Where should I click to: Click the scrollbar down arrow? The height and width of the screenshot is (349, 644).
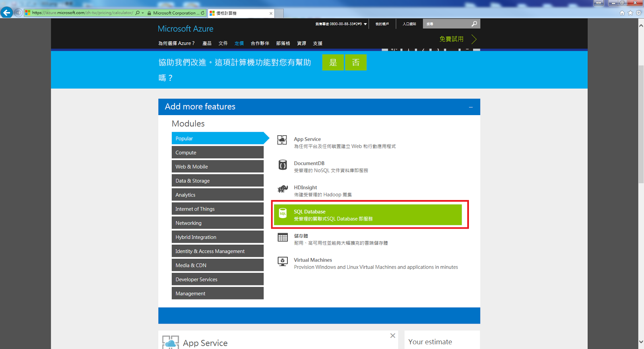point(641,342)
